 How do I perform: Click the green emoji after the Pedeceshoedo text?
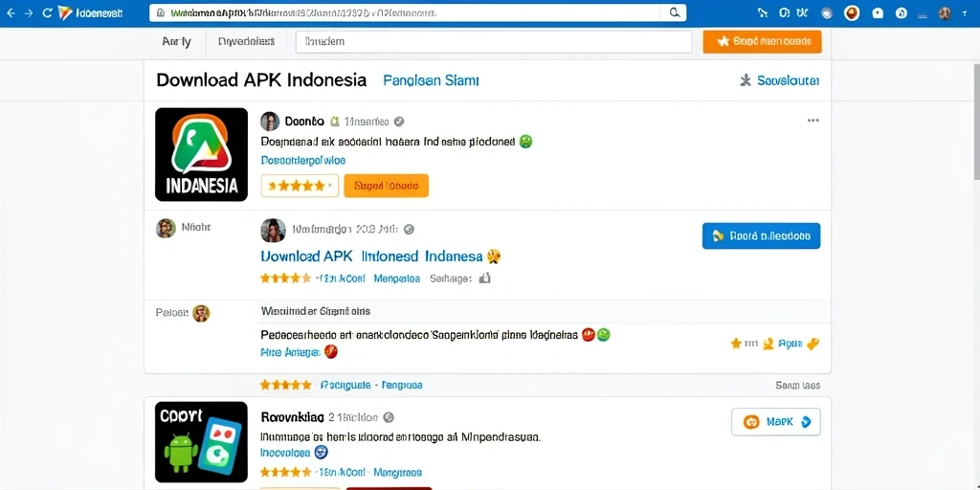point(603,334)
